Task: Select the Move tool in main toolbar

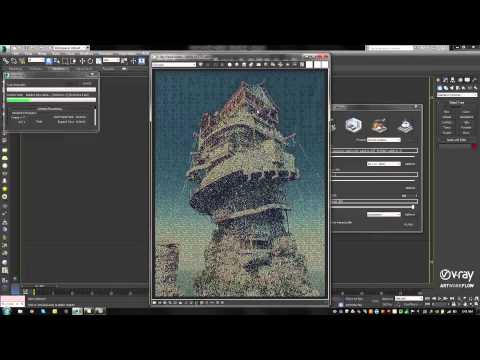Action: pos(82,61)
